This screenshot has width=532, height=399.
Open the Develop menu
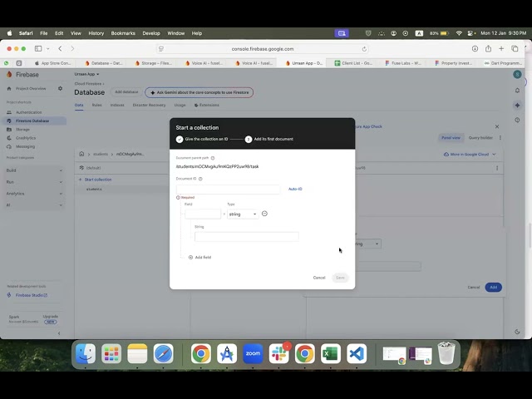(151, 33)
